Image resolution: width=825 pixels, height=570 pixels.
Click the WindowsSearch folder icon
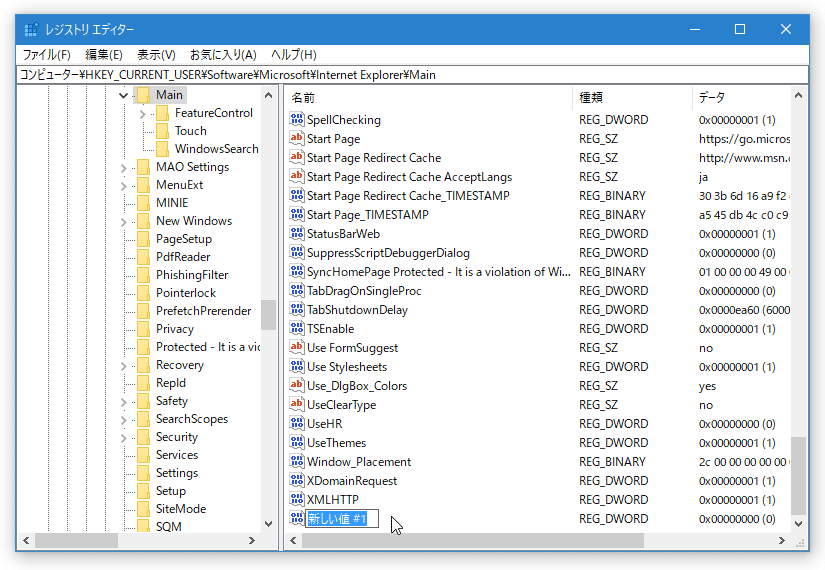click(163, 148)
